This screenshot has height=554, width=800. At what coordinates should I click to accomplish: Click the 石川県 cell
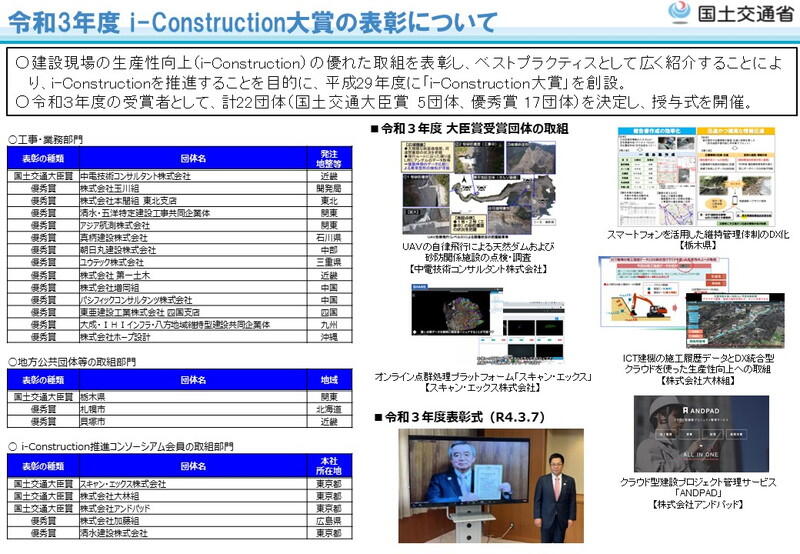pos(329,238)
